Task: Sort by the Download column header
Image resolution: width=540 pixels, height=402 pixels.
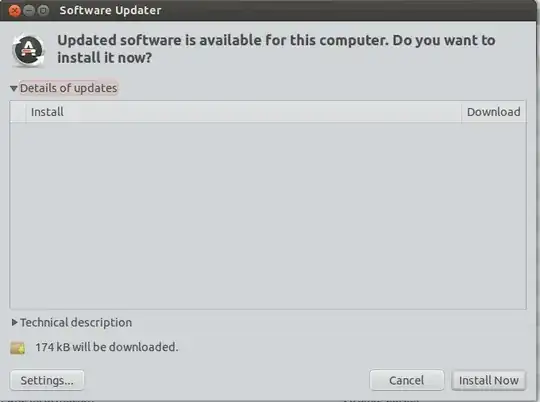Action: (x=494, y=112)
